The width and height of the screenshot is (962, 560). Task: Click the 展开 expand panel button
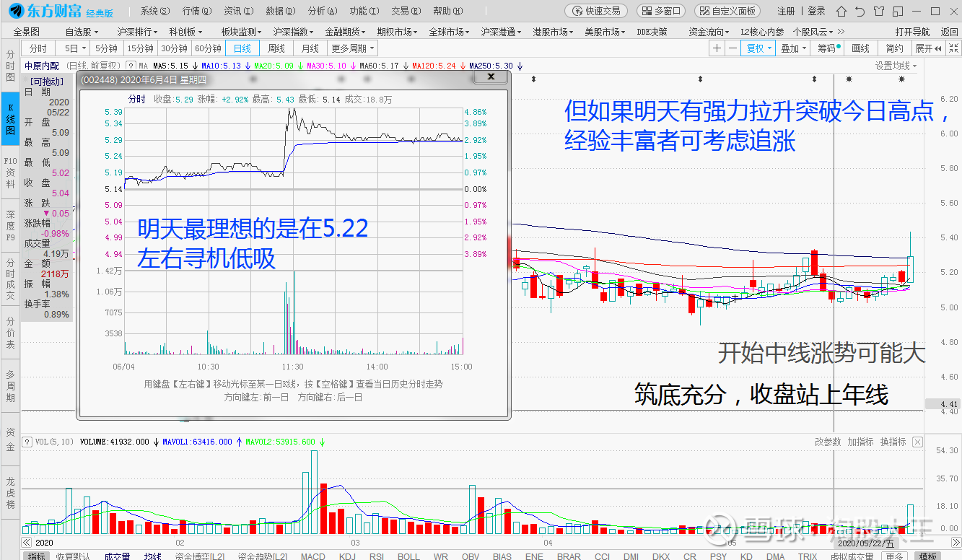(928, 48)
